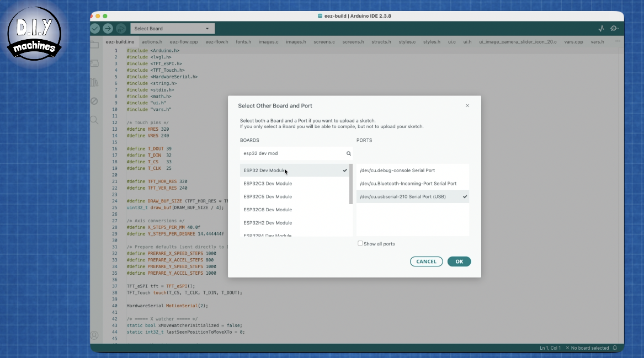
Task: Switch to the ui_image_camera_slider_icon_20.c tab
Action: point(518,42)
